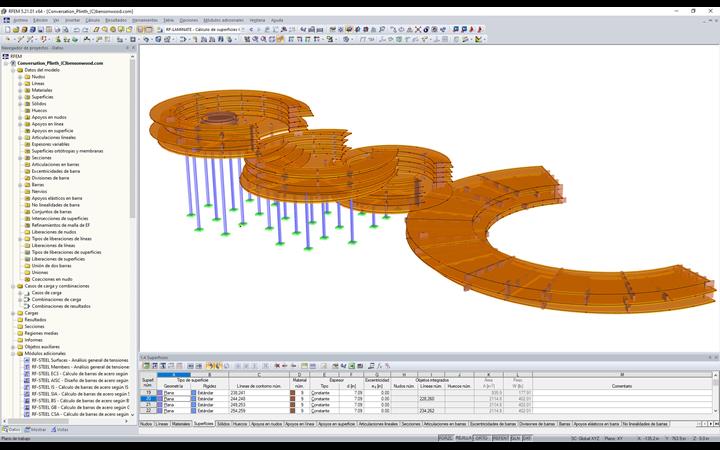The height and width of the screenshot is (450, 720).
Task: Switch to the Sólidos table tab
Action: [x=223, y=424]
